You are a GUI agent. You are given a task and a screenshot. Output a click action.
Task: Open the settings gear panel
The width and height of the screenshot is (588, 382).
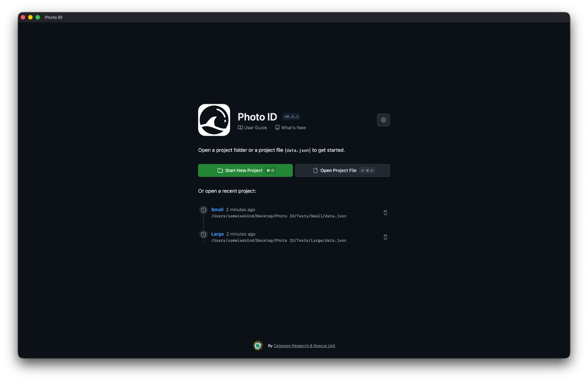point(383,120)
